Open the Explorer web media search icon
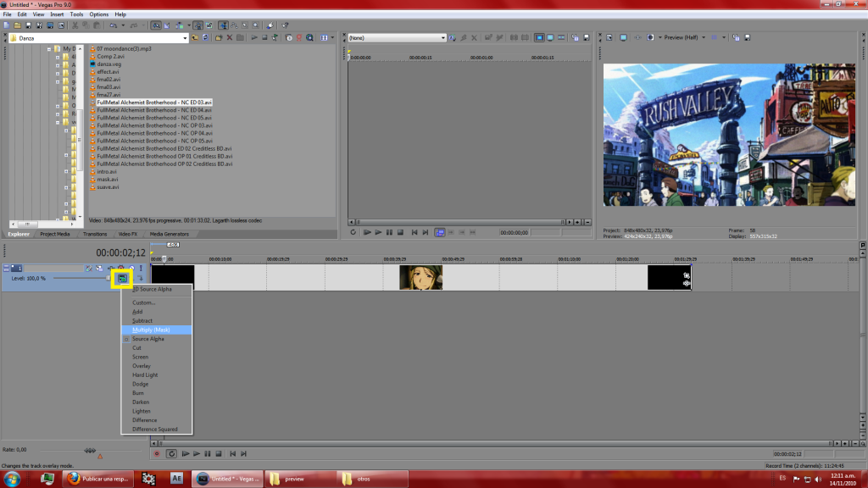The width and height of the screenshot is (868, 488). [310, 38]
